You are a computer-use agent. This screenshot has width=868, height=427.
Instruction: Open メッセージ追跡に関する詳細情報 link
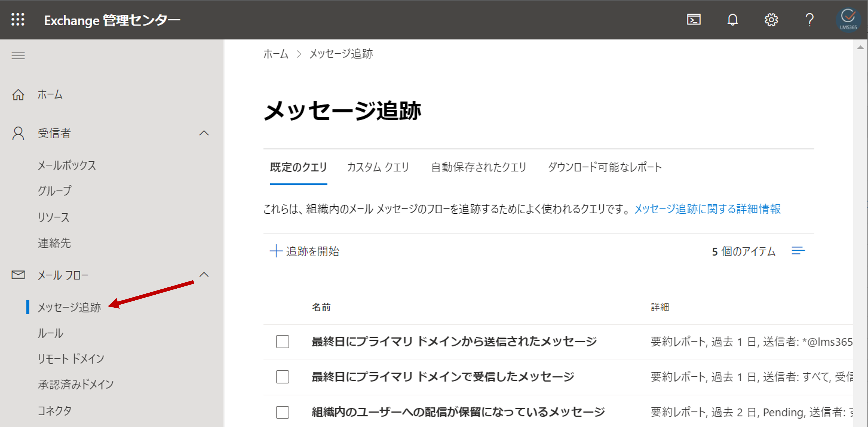(707, 209)
